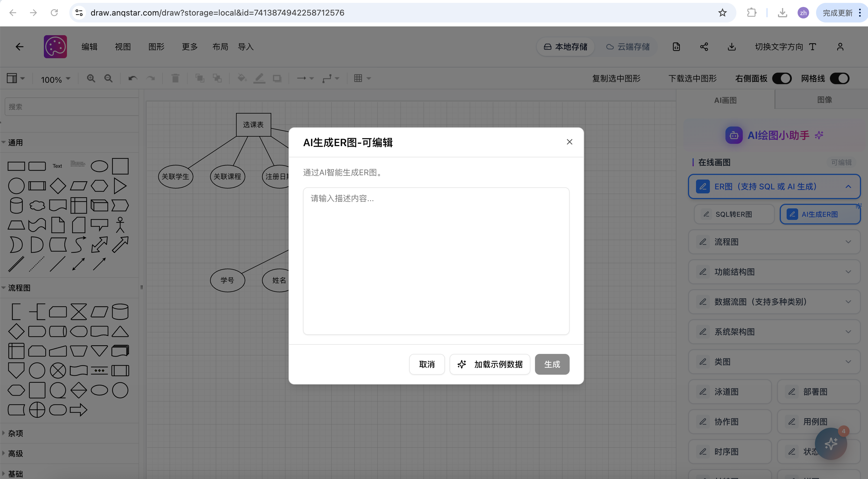
Task: Click the floating AI sparkle assistant button
Action: pyautogui.click(x=830, y=443)
